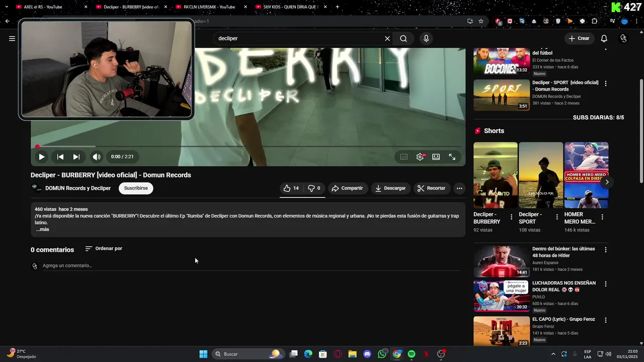Open YouTube notifications bell

pyautogui.click(x=604, y=38)
